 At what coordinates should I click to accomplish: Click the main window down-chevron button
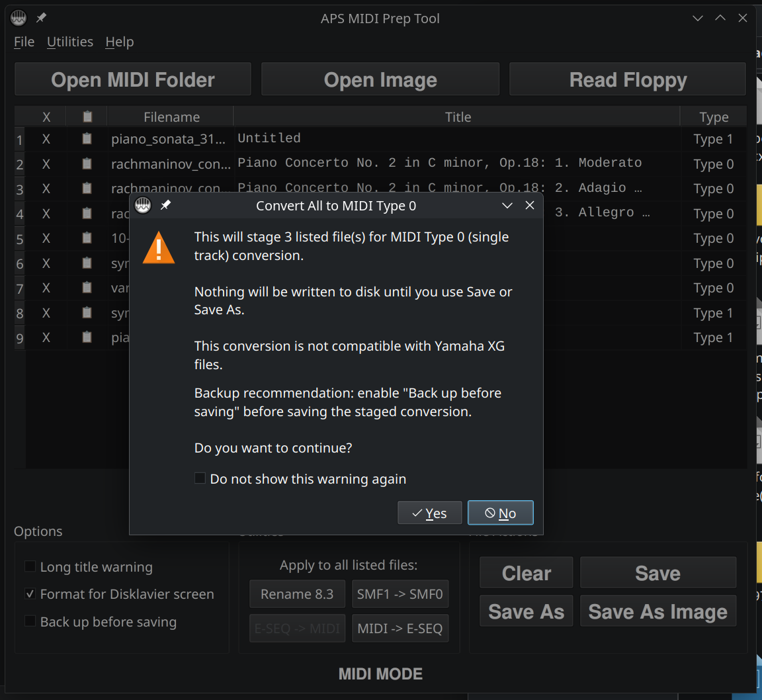click(x=698, y=19)
